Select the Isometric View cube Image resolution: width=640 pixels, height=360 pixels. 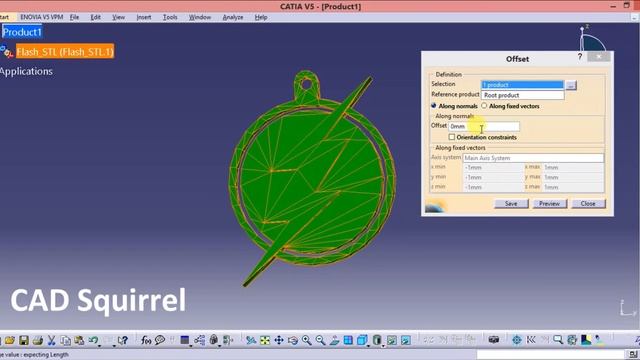(362, 340)
